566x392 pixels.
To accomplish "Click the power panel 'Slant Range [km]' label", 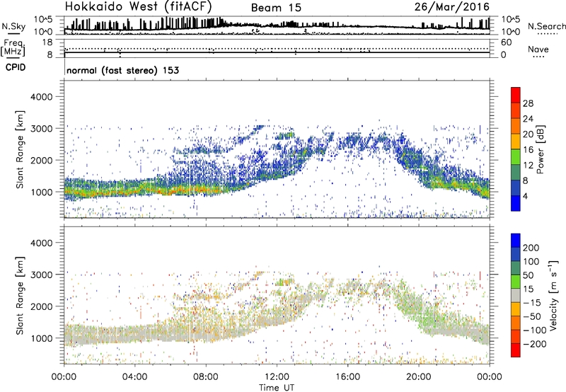I will [x=20, y=149].
